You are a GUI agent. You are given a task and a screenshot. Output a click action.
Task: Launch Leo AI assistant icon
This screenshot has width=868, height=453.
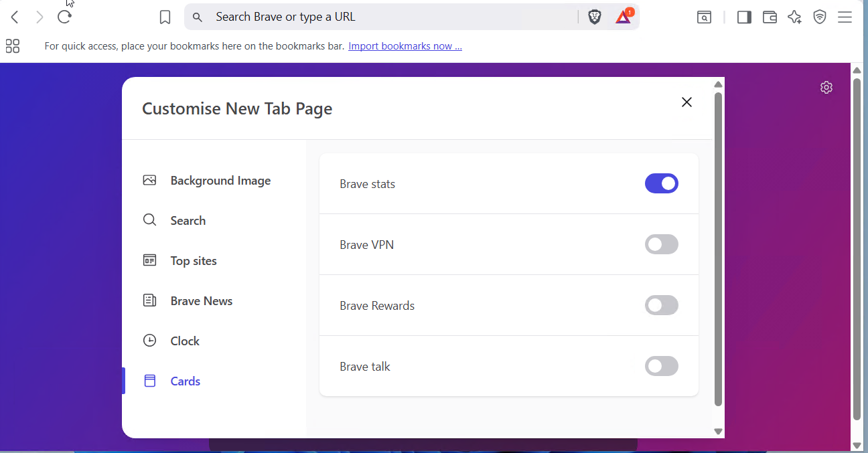[794, 17]
